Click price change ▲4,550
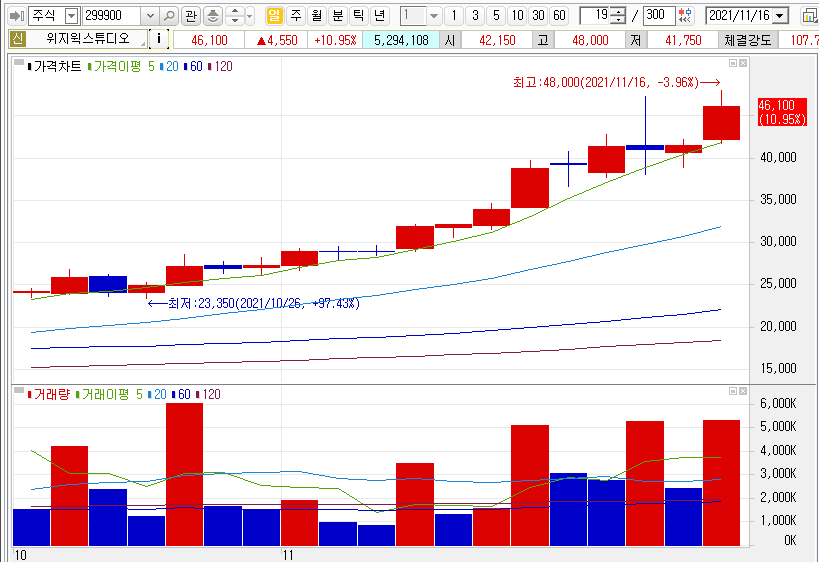The image size is (819, 562). click(x=277, y=40)
